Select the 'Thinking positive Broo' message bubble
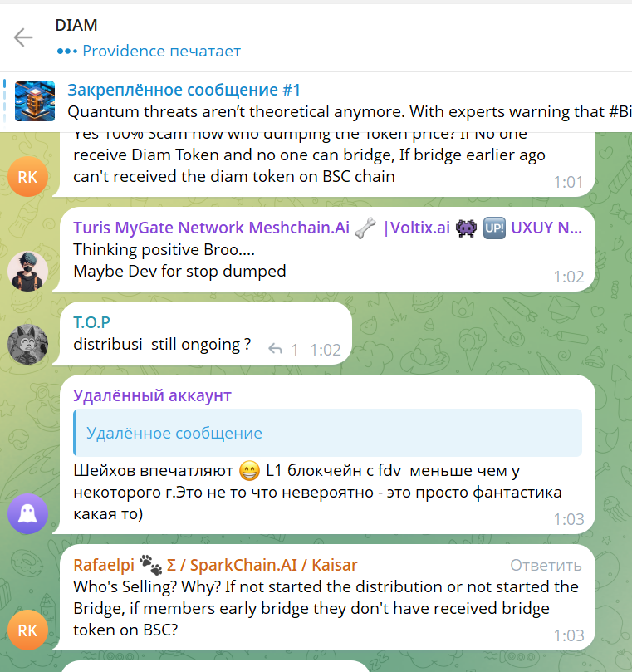 pos(328,249)
